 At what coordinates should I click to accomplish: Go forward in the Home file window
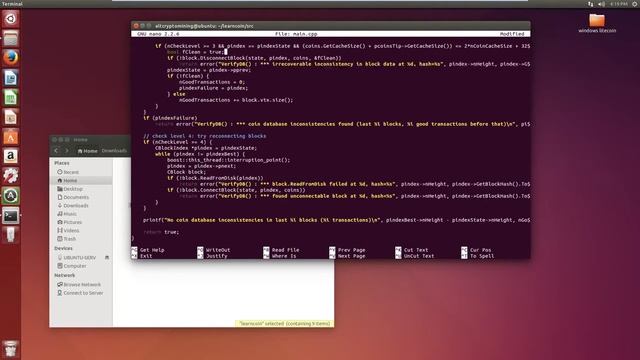pyautogui.click(x=67, y=151)
